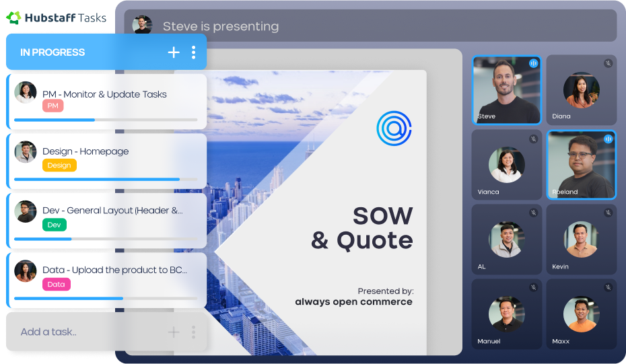
Task: Click the pink Data label tag
Action: [57, 284]
